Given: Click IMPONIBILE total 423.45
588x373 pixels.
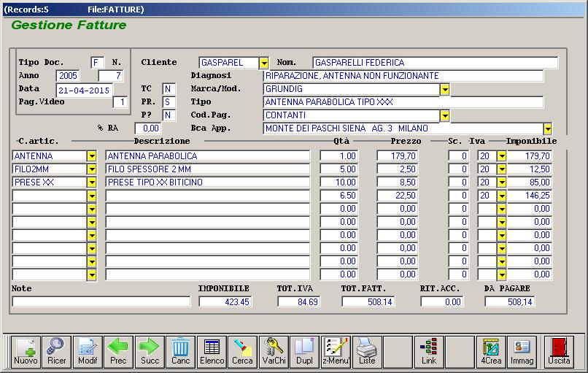Looking at the screenshot, I should [x=225, y=301].
